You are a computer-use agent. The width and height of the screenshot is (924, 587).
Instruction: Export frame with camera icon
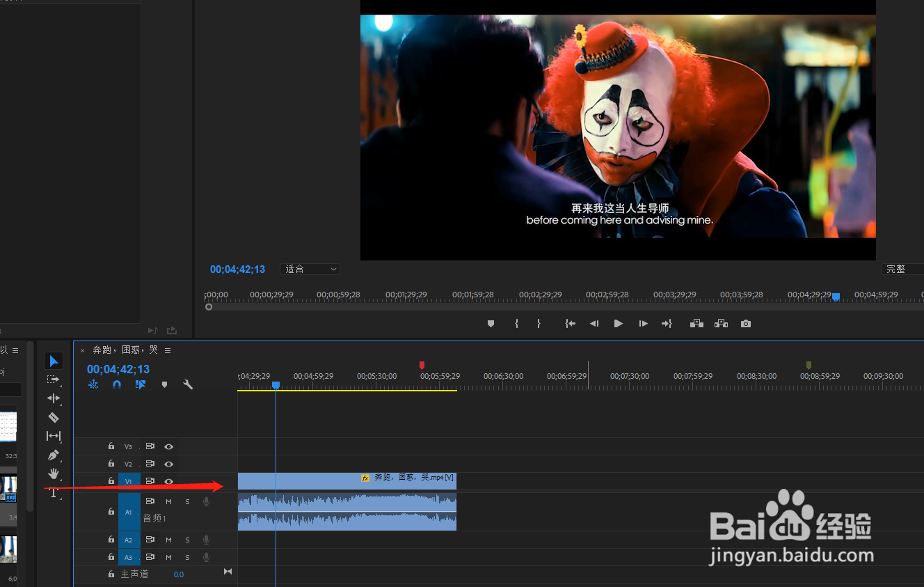(x=746, y=324)
